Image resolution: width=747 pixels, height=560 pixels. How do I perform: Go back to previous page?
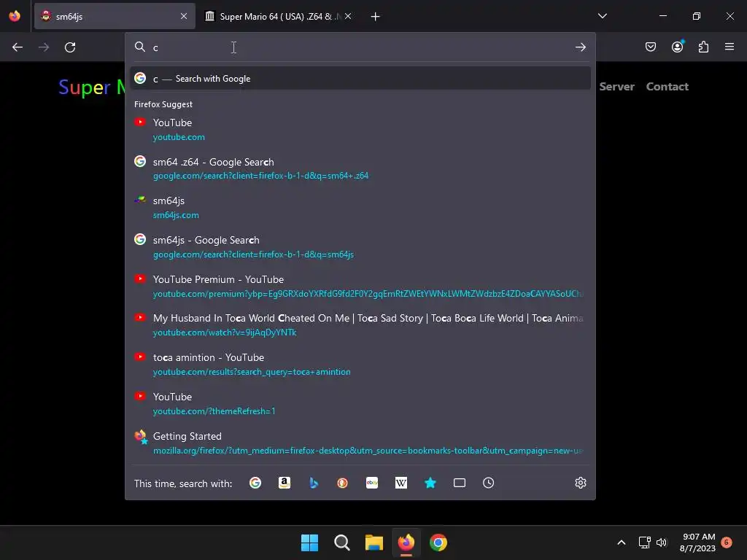click(18, 47)
